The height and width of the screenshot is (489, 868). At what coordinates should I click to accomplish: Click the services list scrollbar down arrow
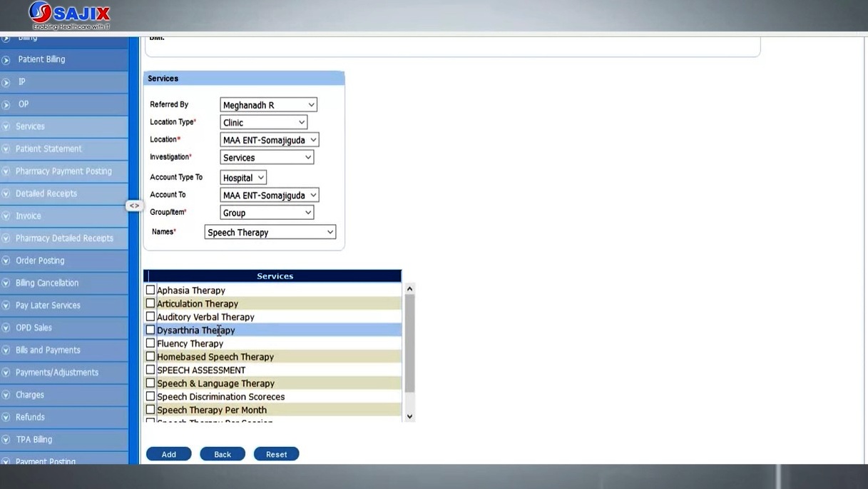pyautogui.click(x=409, y=416)
